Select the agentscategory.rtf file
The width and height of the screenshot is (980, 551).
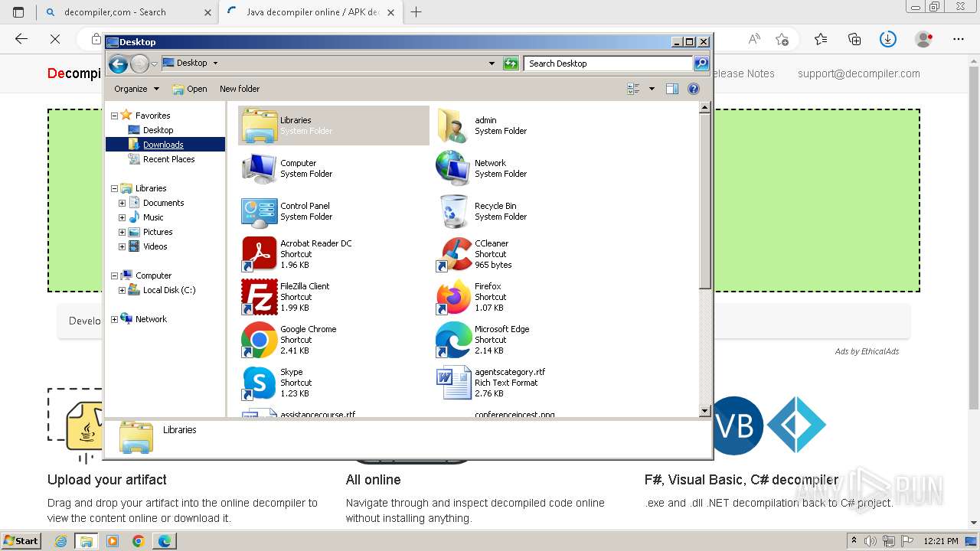[453, 383]
